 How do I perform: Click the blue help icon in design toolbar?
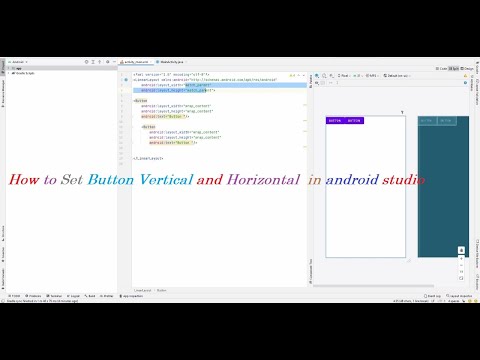point(465,83)
